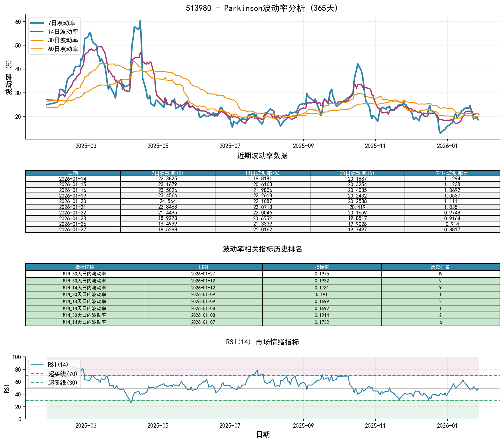
Task: Click the 7日波动率 legend line swatch
Action: [x=37, y=23]
